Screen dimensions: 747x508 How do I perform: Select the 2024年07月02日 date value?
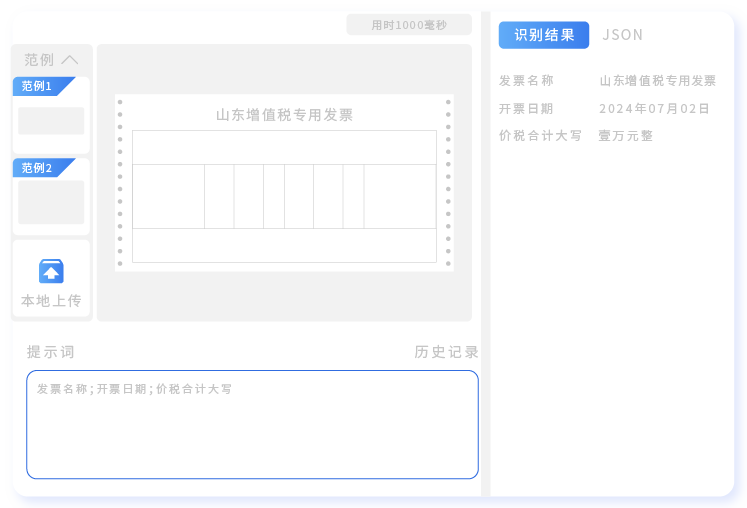[x=654, y=109]
